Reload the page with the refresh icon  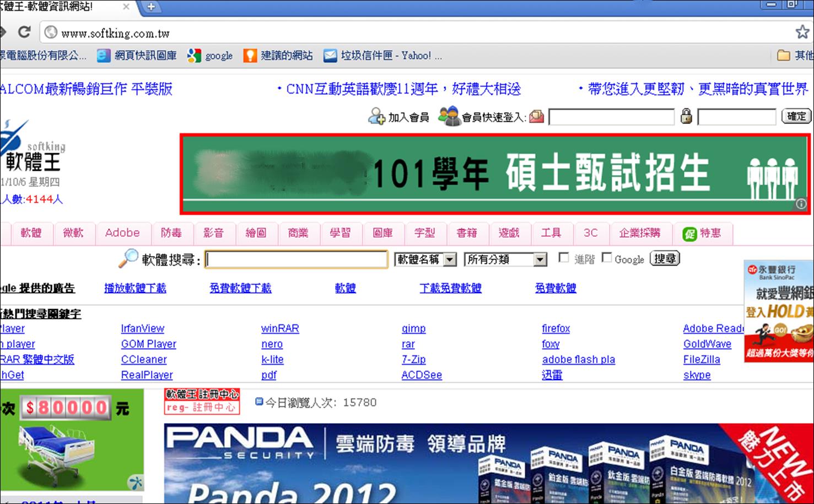click(x=24, y=32)
